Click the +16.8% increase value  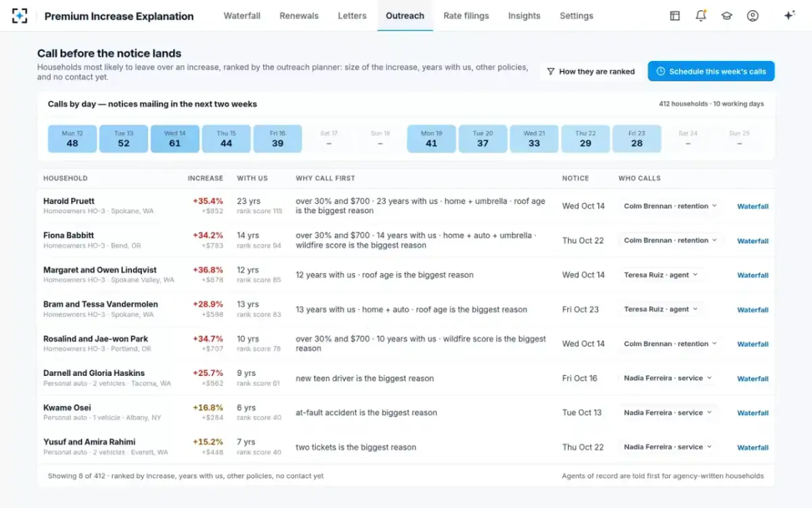[x=208, y=408]
